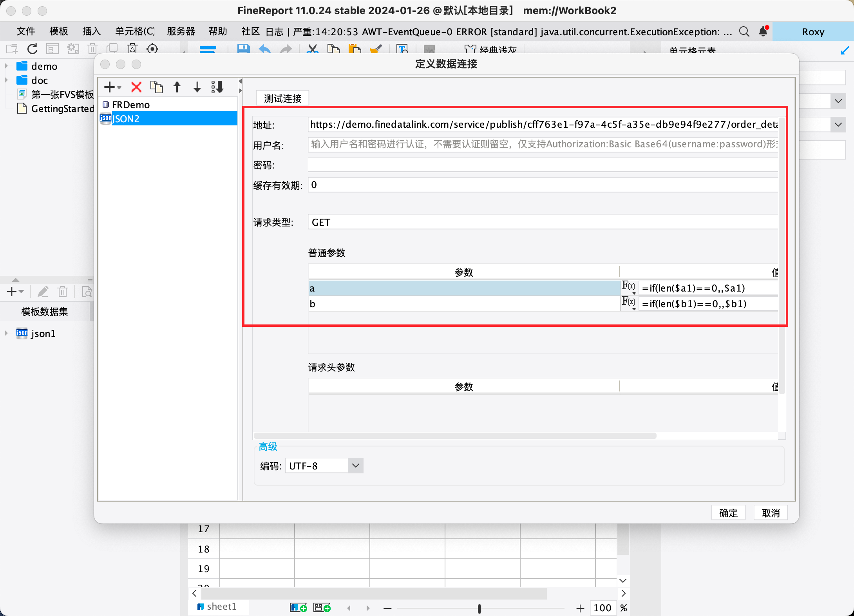Click the zoom slider handle

pos(479,608)
